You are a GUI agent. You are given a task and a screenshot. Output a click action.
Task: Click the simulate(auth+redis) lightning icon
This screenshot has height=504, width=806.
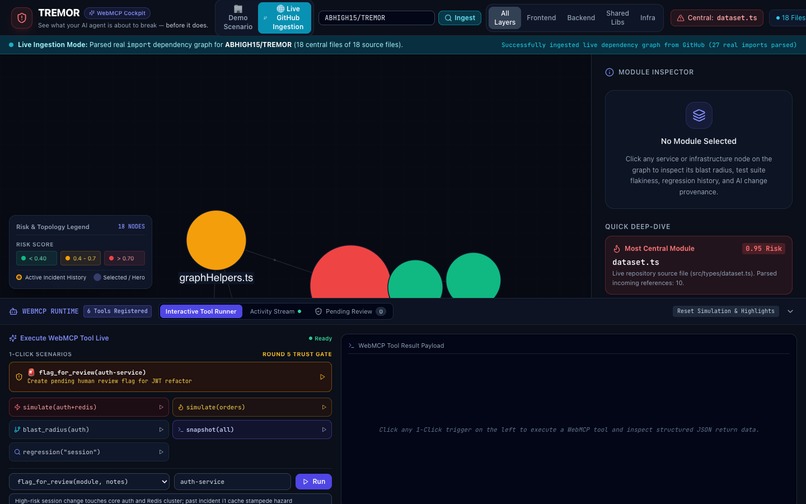click(x=17, y=407)
